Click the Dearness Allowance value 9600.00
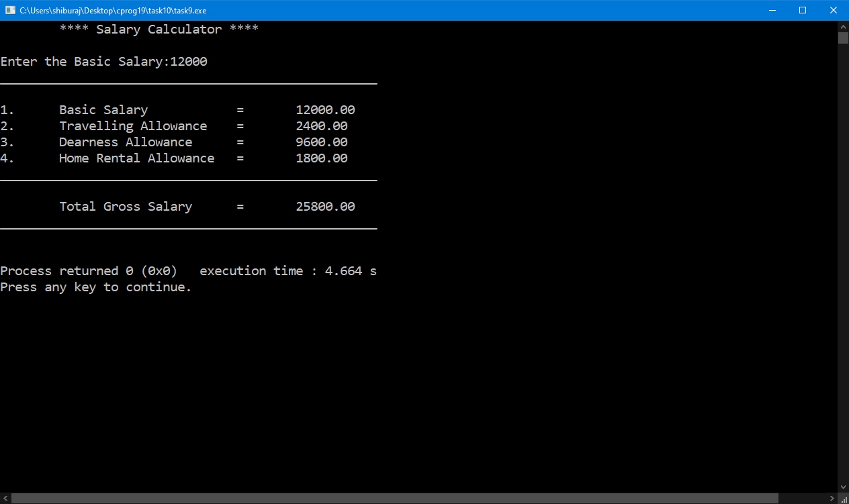The width and height of the screenshot is (849, 504). (x=321, y=142)
